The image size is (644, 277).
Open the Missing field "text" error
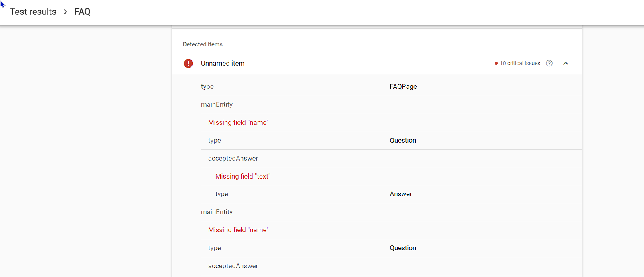point(242,176)
